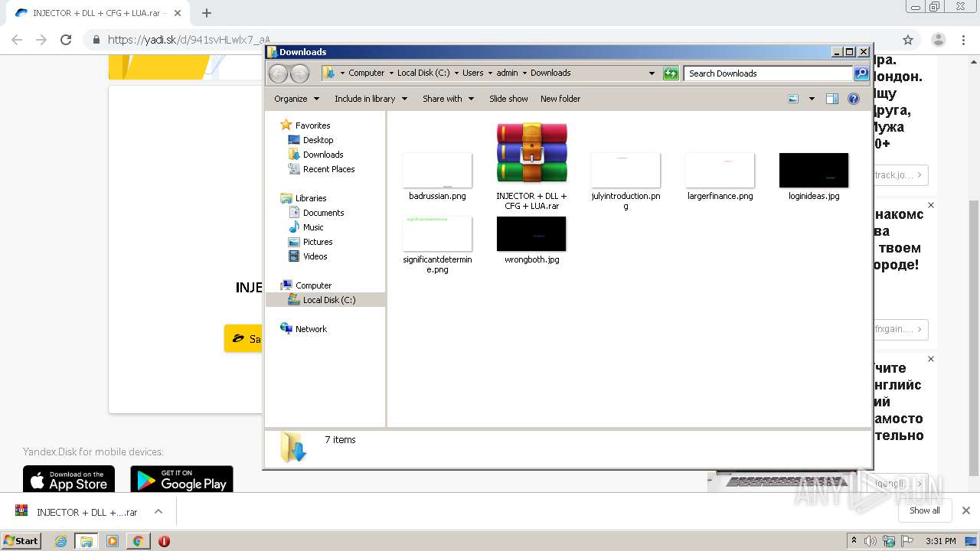
Task: Switch to Chrome in the taskbar
Action: tap(138, 541)
